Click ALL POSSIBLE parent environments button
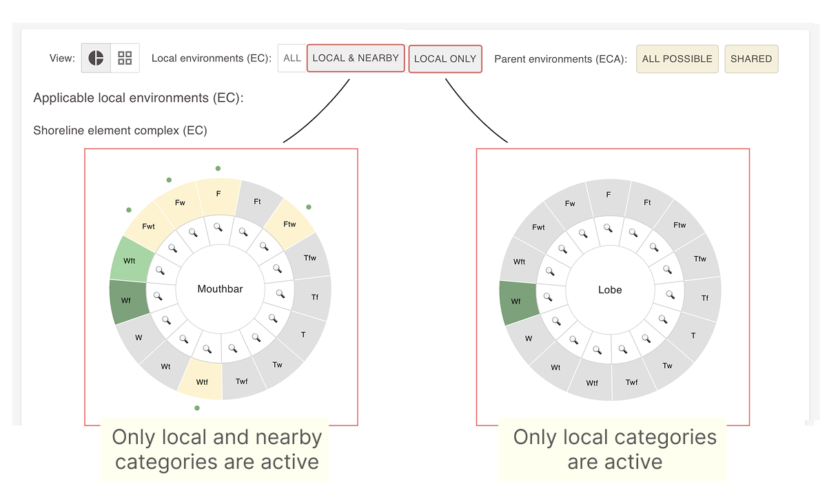 [677, 59]
